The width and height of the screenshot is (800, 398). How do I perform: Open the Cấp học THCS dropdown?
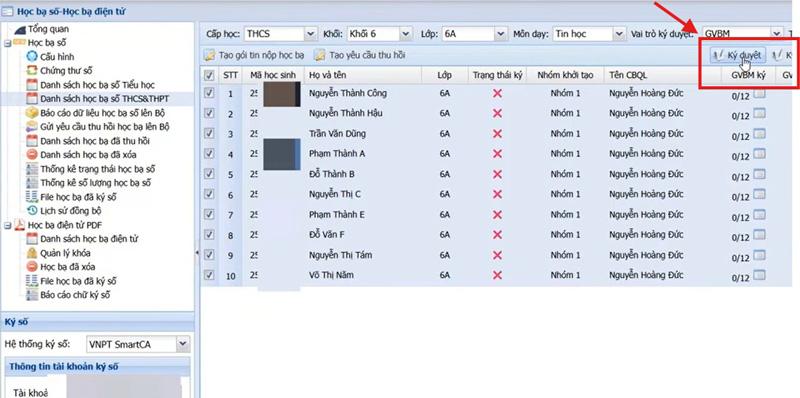coord(311,34)
